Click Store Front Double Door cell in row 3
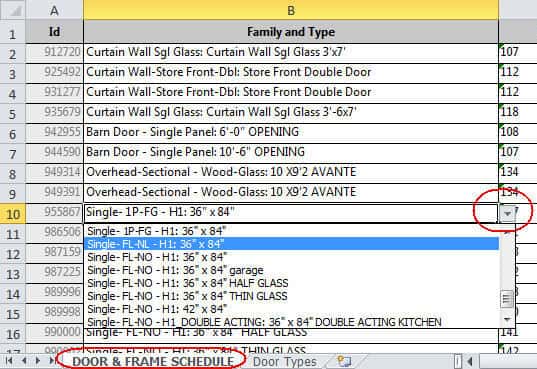Screen dimensions: 537x369 pyautogui.click(x=291, y=72)
